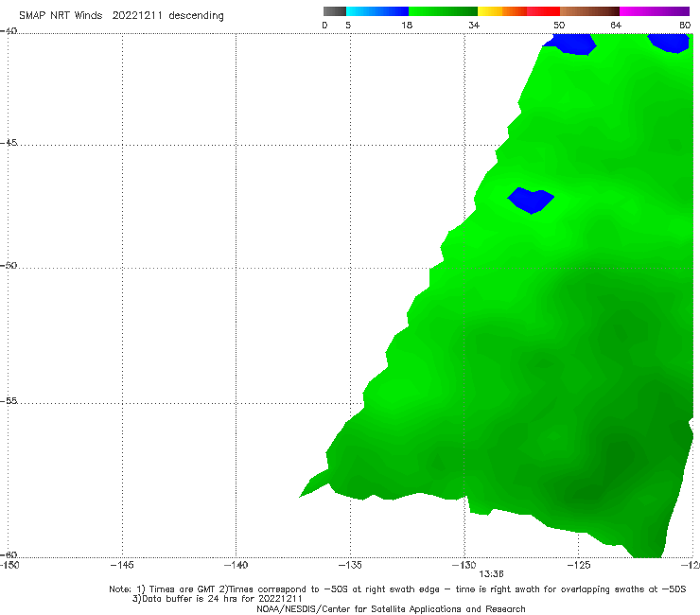Screen dimensions: 700x615
Task: Click the colorbar label '50'
Action: pos(559,26)
